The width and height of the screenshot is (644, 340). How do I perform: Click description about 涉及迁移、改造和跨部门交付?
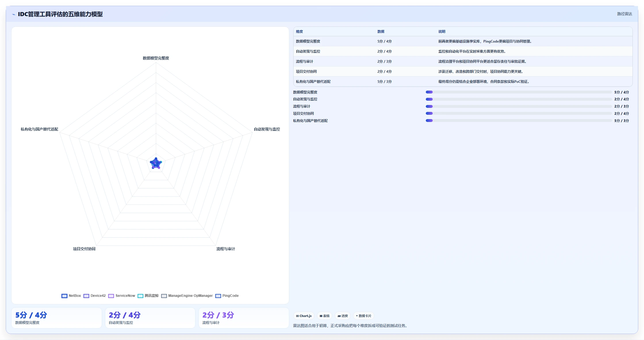[x=481, y=72]
